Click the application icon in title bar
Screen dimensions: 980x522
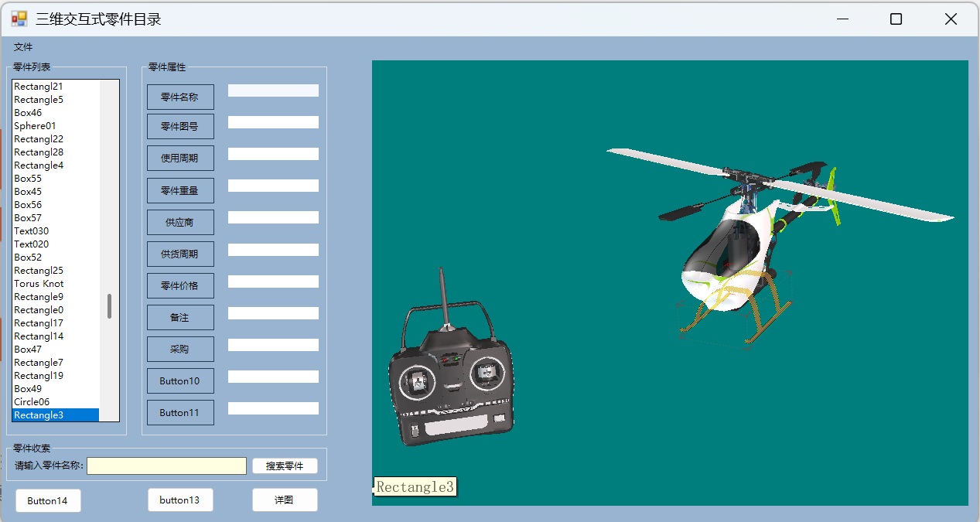(19, 19)
